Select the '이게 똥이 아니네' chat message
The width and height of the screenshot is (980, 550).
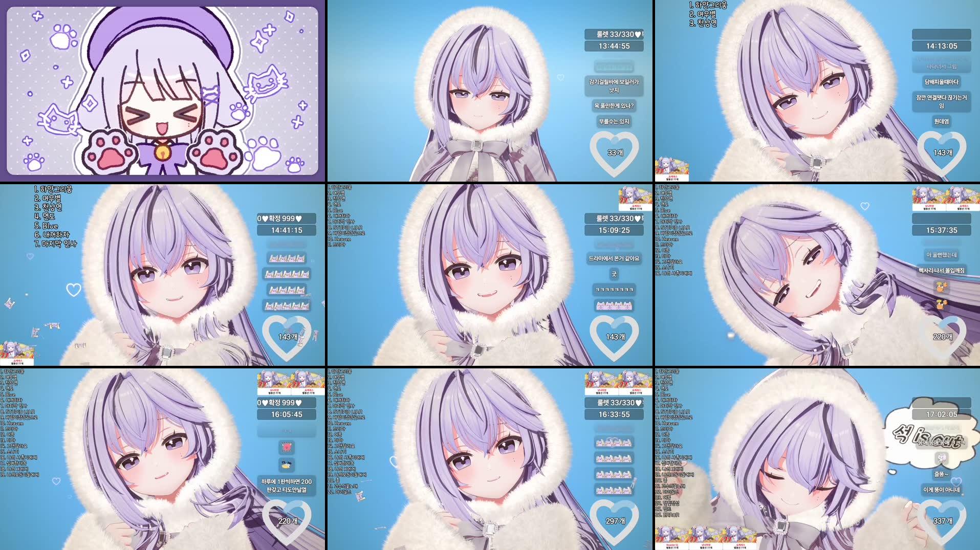coord(942,490)
